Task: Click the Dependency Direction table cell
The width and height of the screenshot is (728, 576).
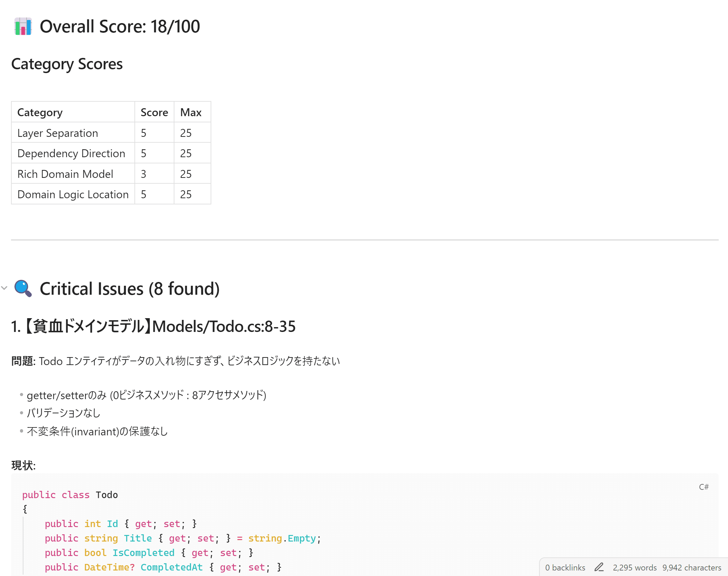Action: 71,153
